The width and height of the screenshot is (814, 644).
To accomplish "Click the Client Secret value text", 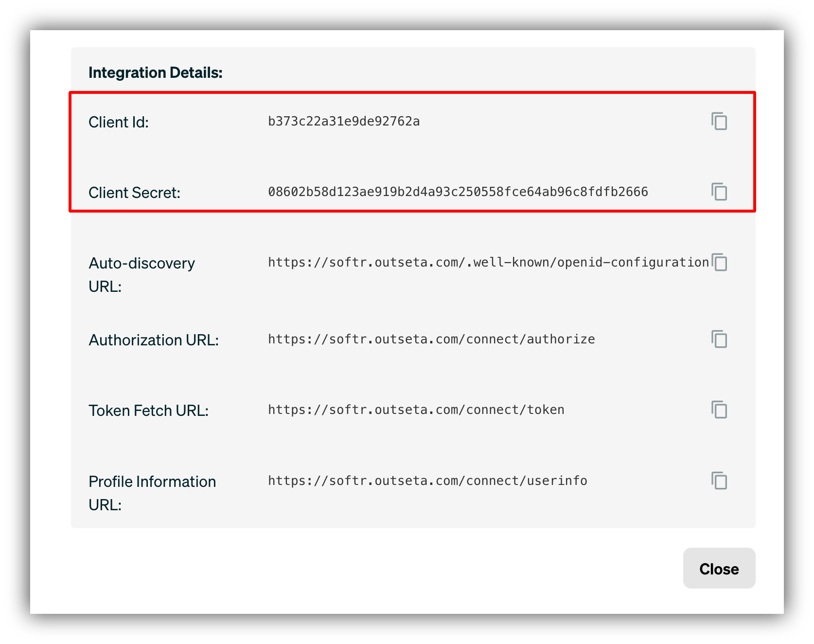I will coord(458,192).
